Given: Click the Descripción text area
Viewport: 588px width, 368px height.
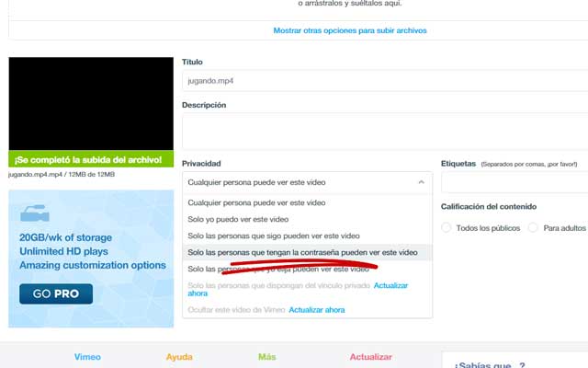Looking at the screenshot, I should click(x=385, y=132).
